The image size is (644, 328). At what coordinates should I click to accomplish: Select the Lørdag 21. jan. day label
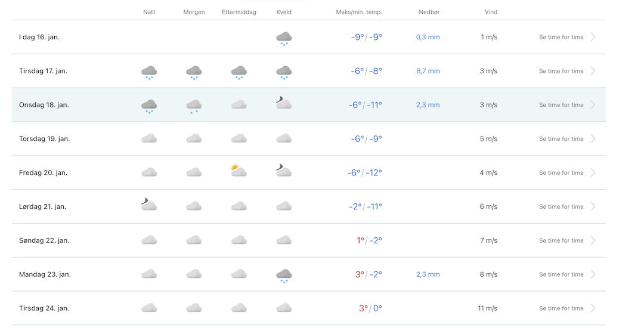42,206
